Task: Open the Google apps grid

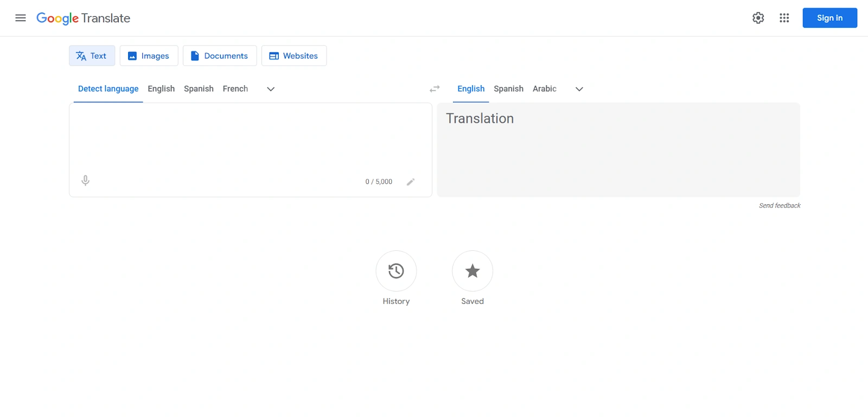Action: [x=784, y=18]
